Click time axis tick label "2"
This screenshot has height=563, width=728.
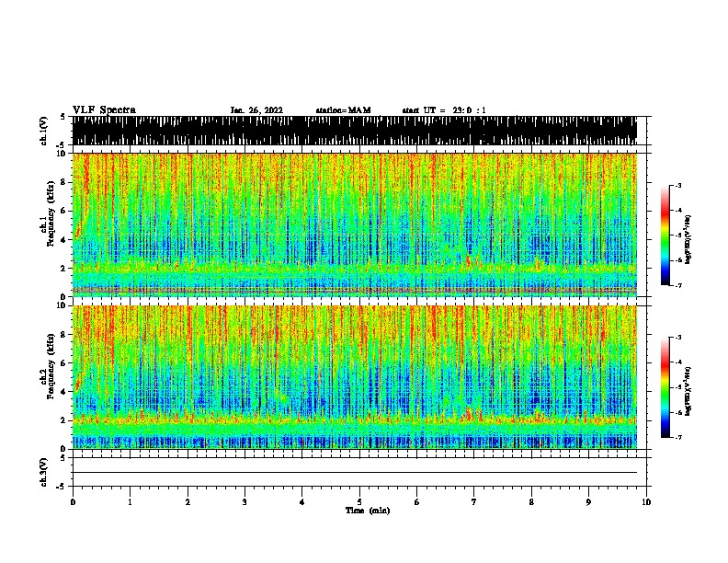tap(188, 502)
